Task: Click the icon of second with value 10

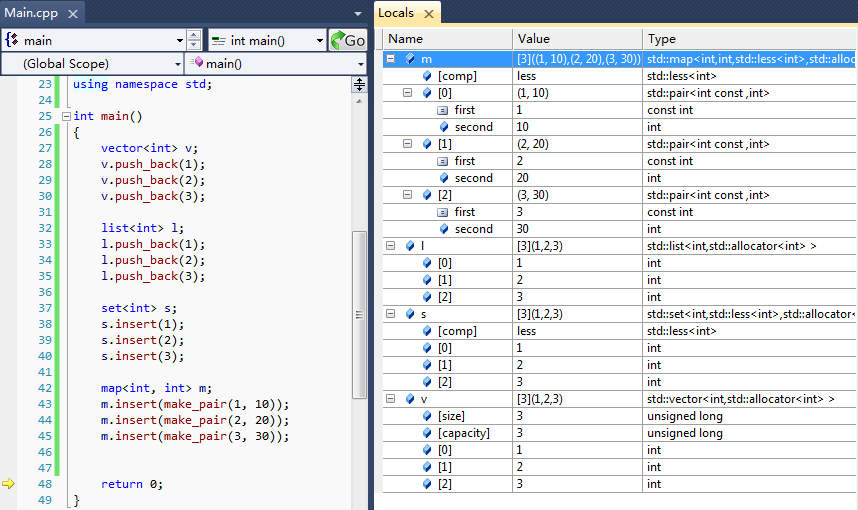Action: pyautogui.click(x=444, y=126)
